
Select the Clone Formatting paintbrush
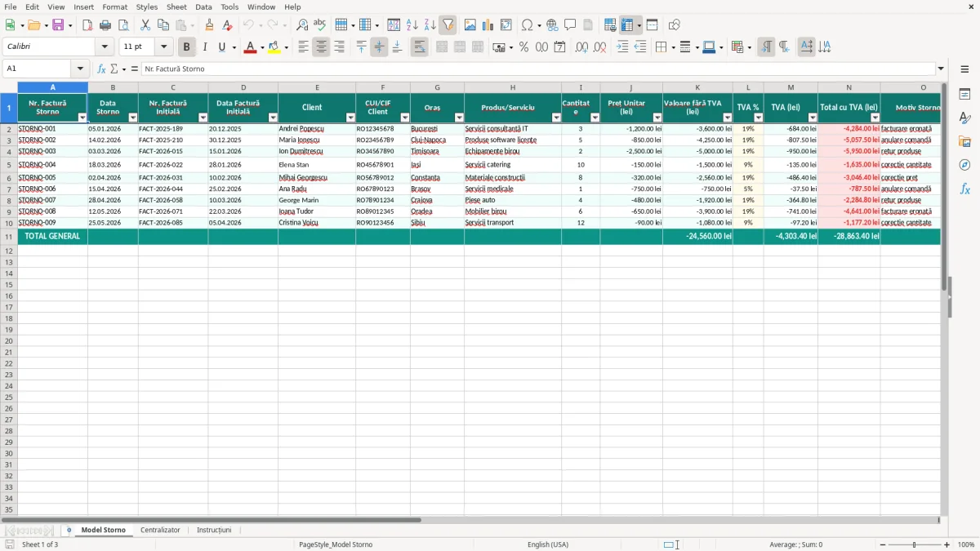[x=210, y=25]
